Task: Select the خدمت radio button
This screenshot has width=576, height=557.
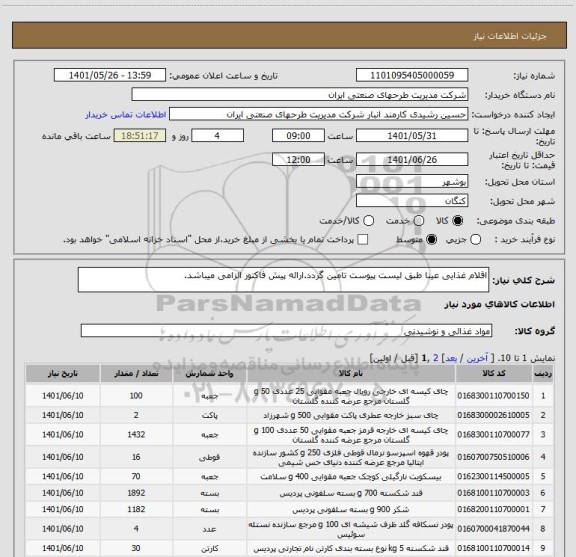Action: point(419,221)
